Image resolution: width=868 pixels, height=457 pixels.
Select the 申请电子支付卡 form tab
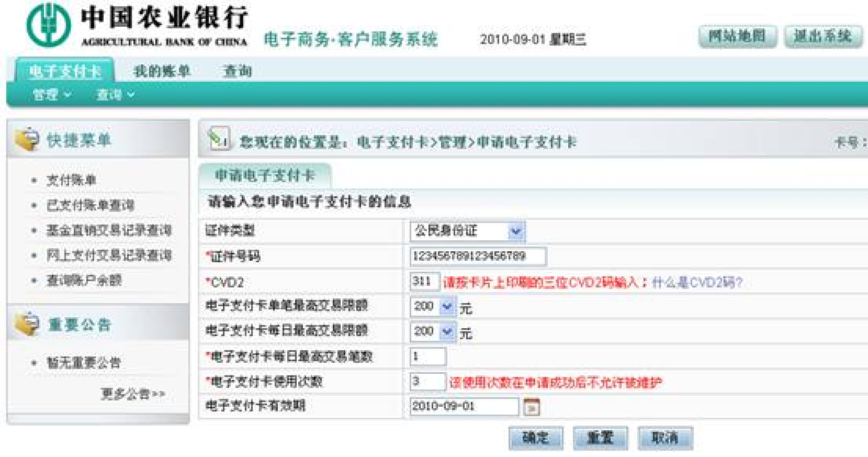pyautogui.click(x=265, y=175)
